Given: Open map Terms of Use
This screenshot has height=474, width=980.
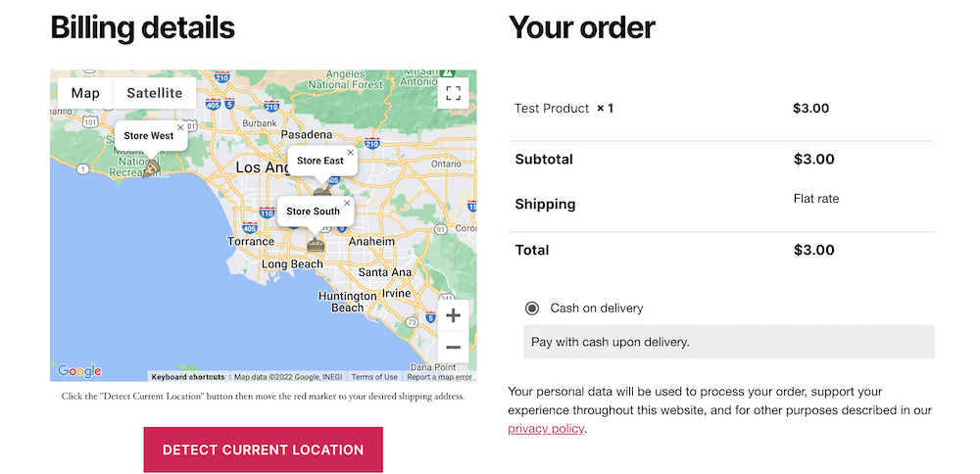Looking at the screenshot, I should (374, 377).
